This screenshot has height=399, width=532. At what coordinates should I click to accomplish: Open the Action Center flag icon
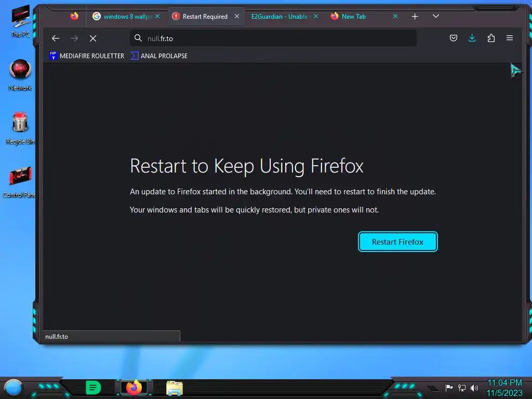click(x=449, y=388)
